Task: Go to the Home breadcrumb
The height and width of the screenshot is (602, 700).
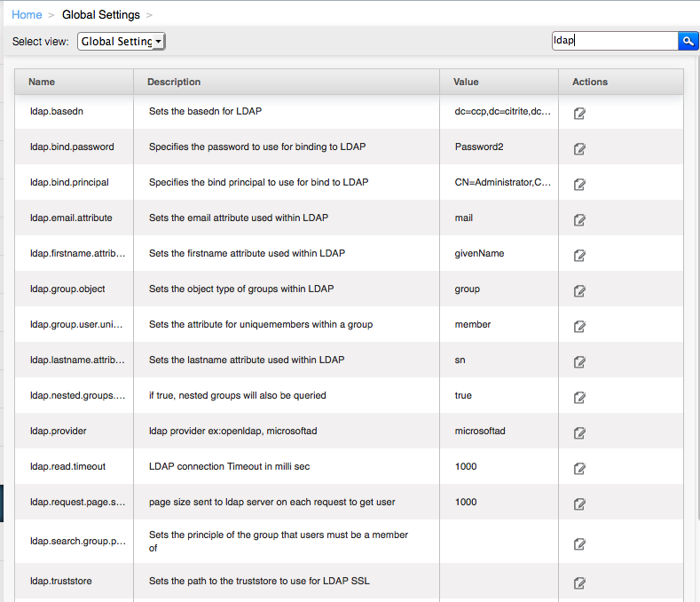Action: click(x=27, y=14)
